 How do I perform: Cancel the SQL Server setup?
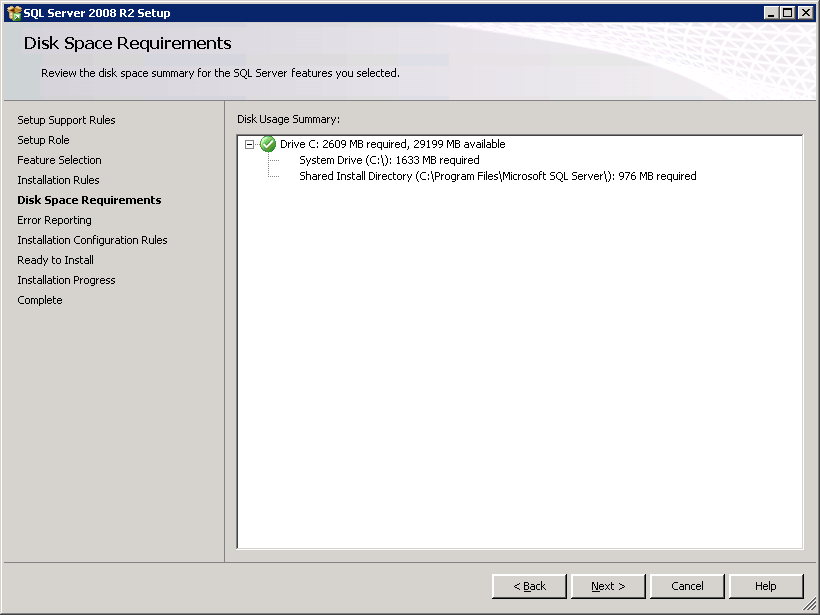(687, 586)
